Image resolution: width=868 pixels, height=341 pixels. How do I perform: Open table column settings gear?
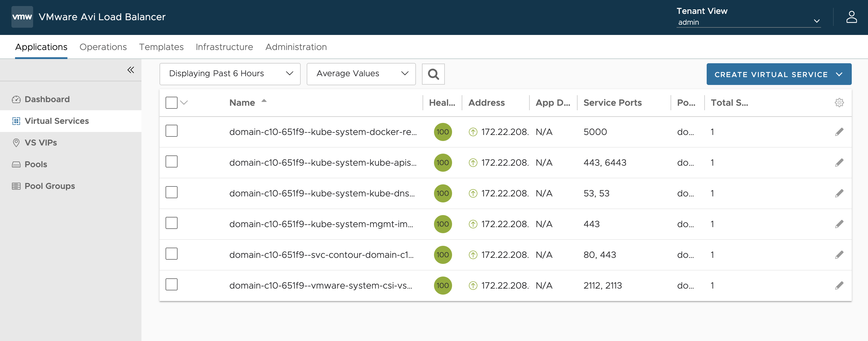(x=839, y=102)
